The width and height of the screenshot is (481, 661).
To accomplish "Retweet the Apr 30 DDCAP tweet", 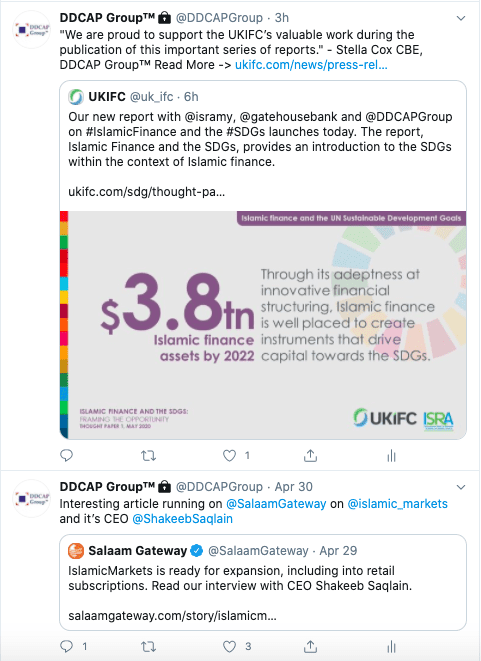I will (148, 646).
